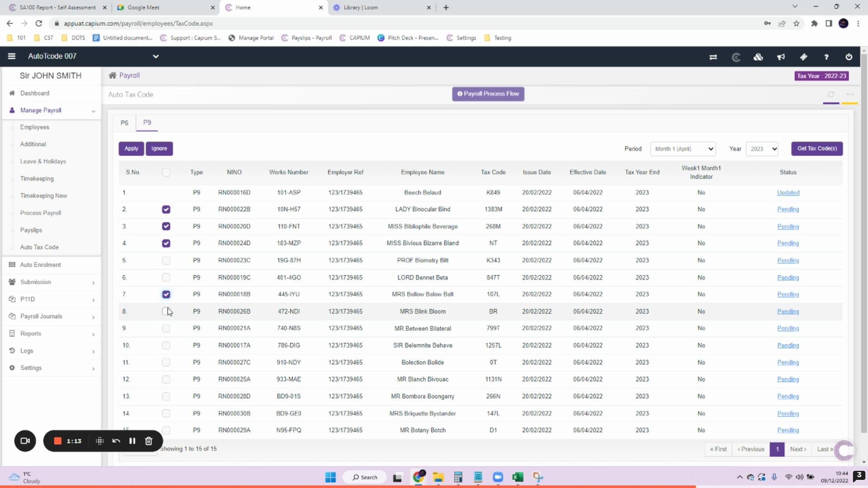Click the Payroll home icon breadcrumb
868x488 pixels.
113,75
